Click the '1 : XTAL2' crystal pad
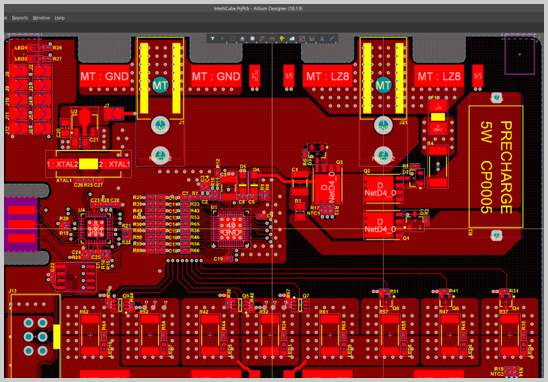This screenshot has height=382, width=548. click(63, 164)
